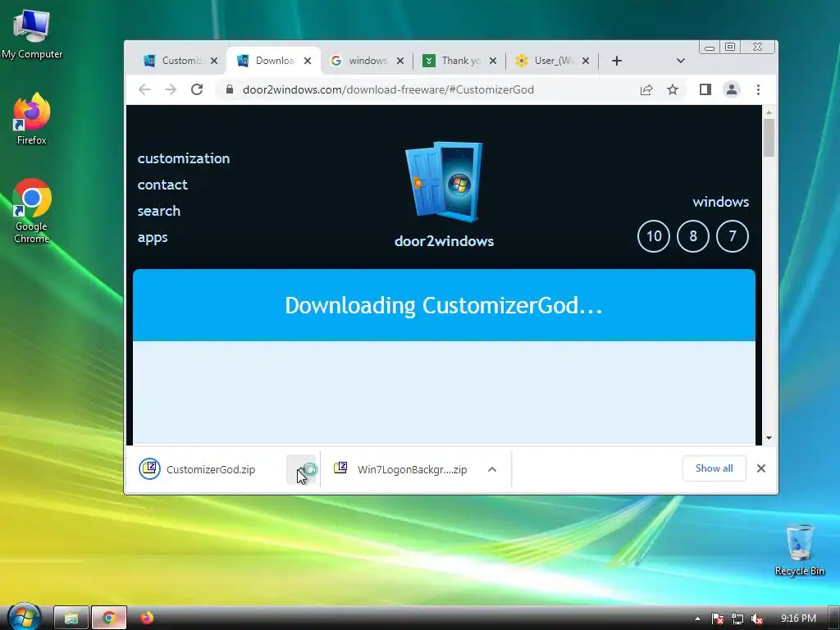Expand tab search dropdown

tap(681, 61)
